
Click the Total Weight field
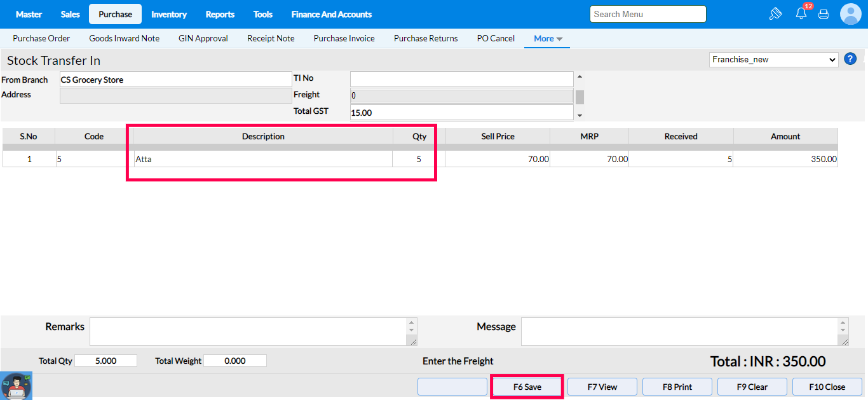click(x=235, y=361)
